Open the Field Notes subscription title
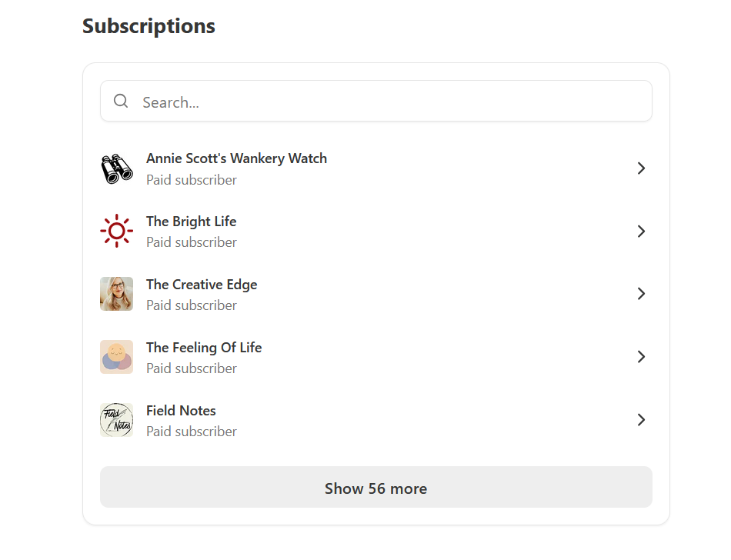This screenshot has height=560, width=731. tap(181, 411)
